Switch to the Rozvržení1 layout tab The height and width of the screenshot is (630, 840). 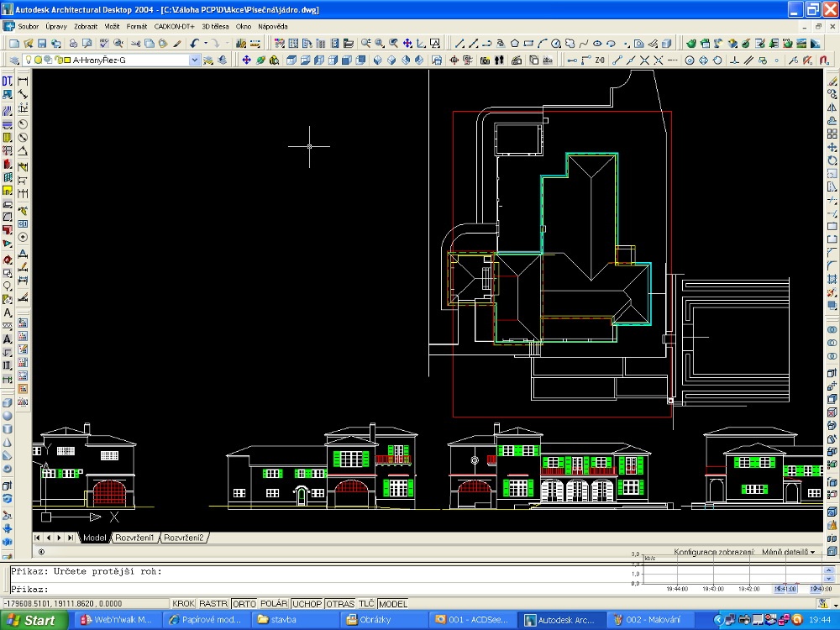[x=134, y=538]
